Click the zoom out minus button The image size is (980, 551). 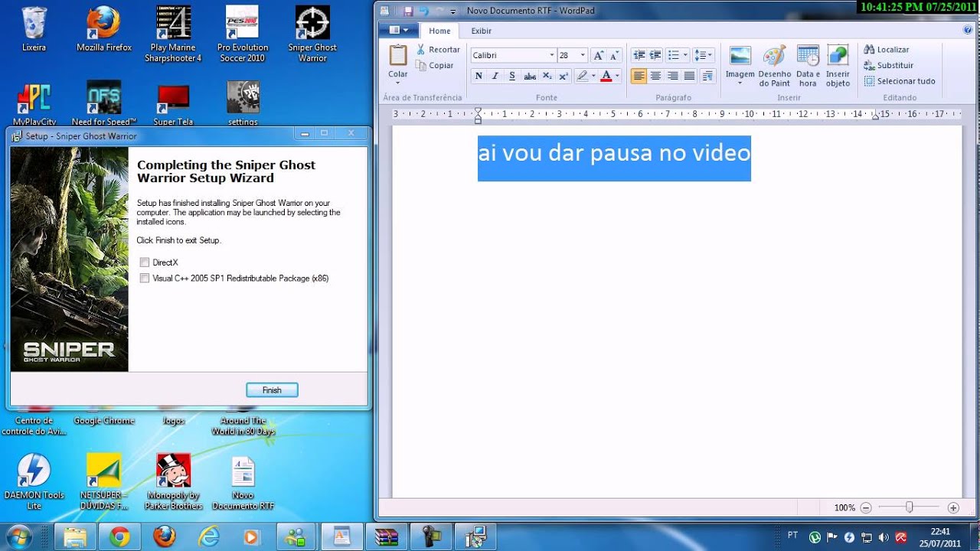[x=866, y=507]
